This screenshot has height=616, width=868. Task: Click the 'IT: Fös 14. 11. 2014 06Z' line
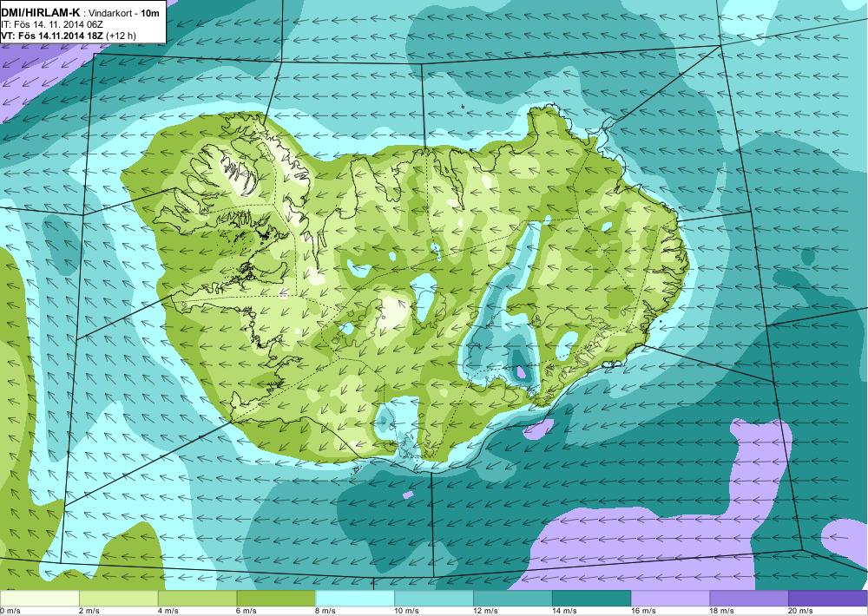pyautogui.click(x=52, y=24)
